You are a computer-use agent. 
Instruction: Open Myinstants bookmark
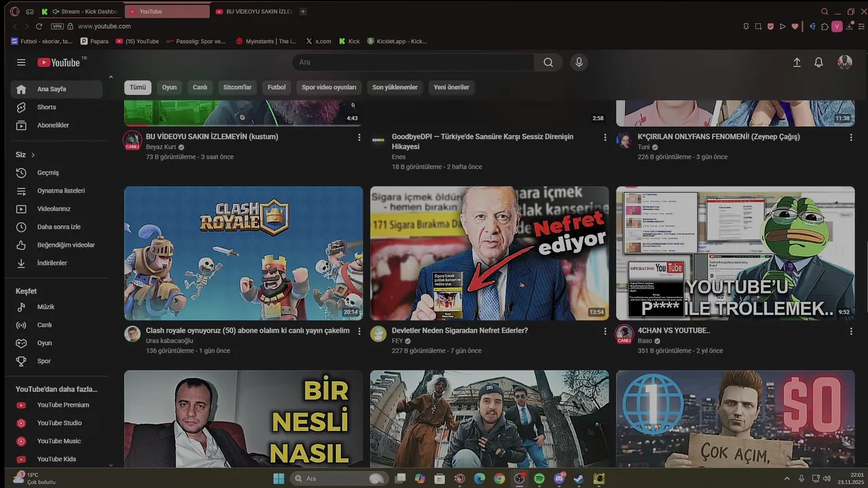[x=266, y=41]
